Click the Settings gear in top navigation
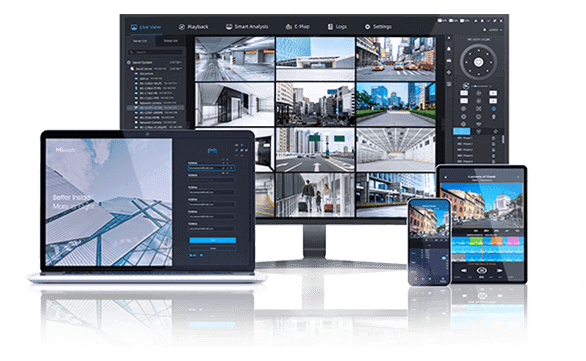The height and width of the screenshot is (361, 586). [367, 27]
